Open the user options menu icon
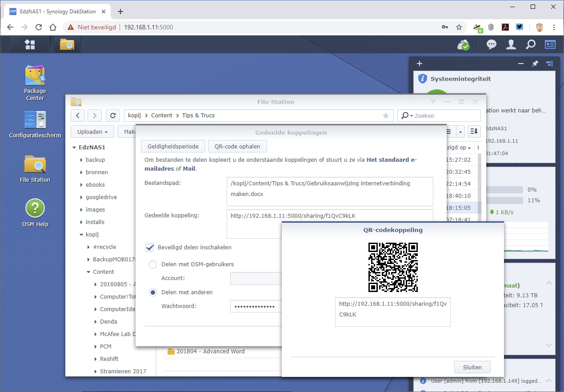The image size is (564, 392). tap(511, 44)
